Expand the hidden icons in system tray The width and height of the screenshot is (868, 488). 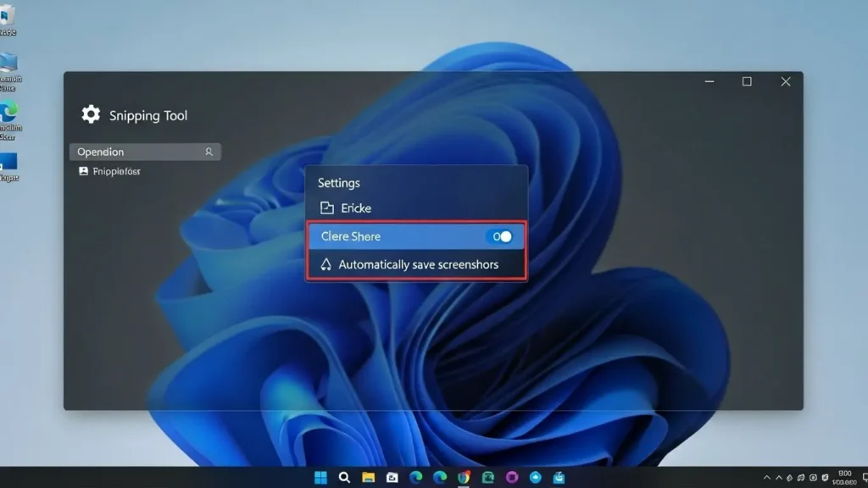click(767, 477)
